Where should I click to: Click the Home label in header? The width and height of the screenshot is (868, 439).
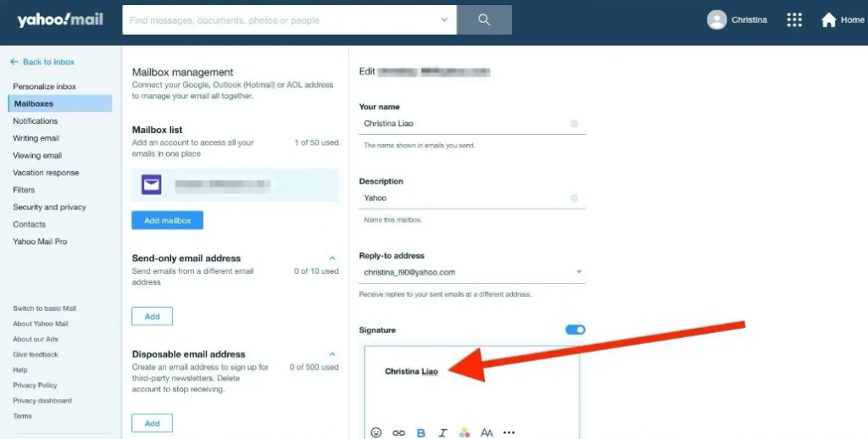[852, 20]
